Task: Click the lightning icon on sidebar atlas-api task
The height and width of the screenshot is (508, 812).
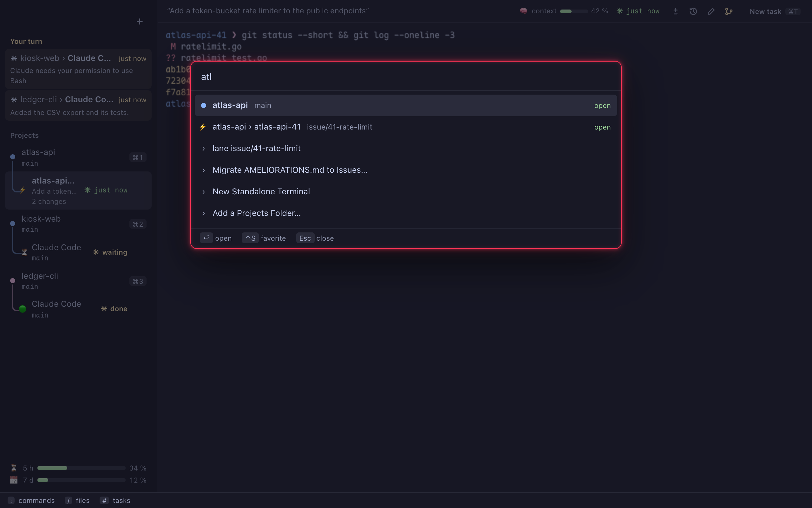Action: coord(22,190)
